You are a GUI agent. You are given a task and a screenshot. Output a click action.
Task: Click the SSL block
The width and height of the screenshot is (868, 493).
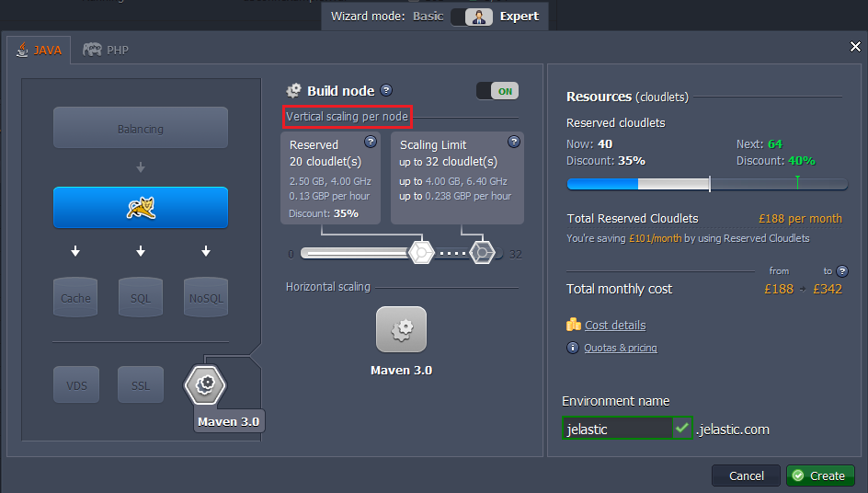141,384
